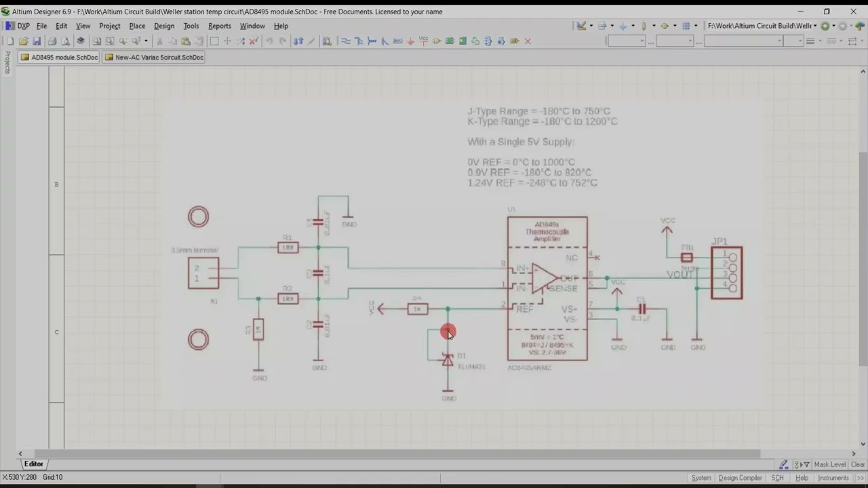Open the View menu
Viewport: 868px width, 488px height.
pyautogui.click(x=83, y=26)
